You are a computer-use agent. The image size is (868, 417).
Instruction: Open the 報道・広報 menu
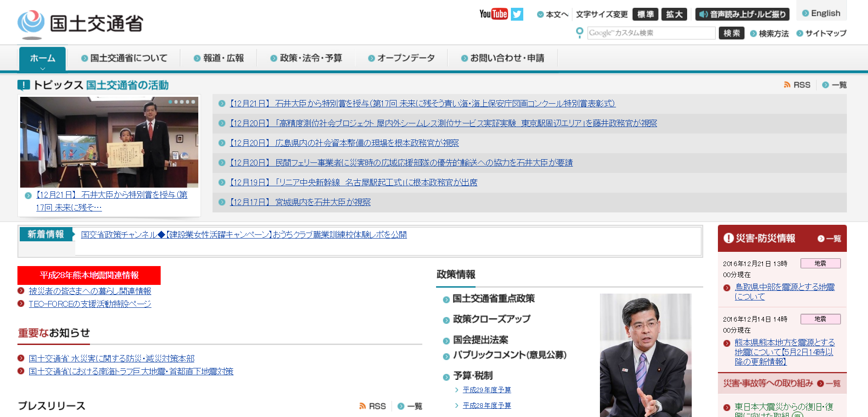219,58
